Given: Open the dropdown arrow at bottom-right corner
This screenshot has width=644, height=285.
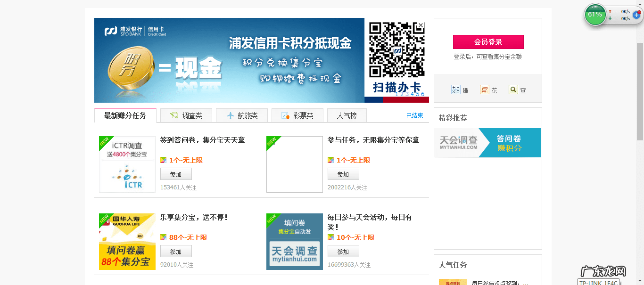Looking at the screenshot, I should tap(640, 281).
